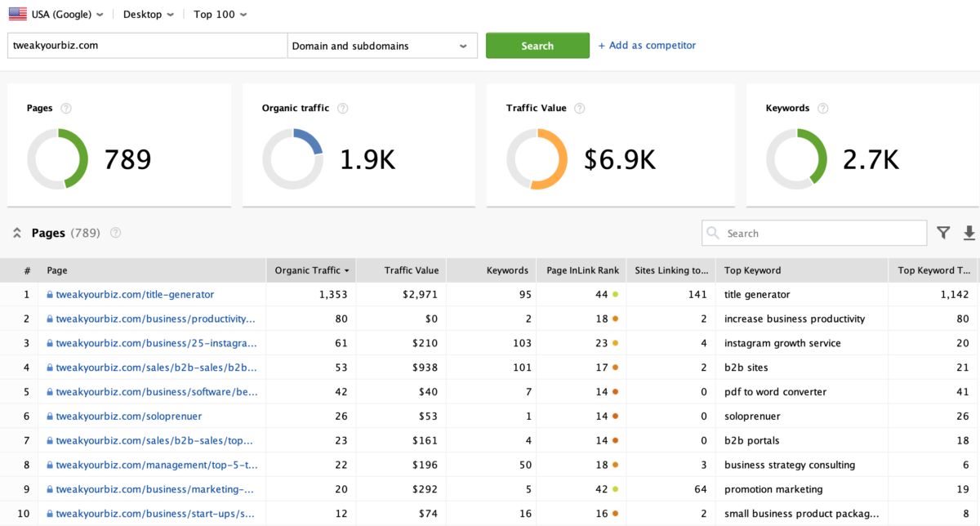Click the Traffic Value donut chart
Screen dimensions: 980x526
click(x=537, y=158)
